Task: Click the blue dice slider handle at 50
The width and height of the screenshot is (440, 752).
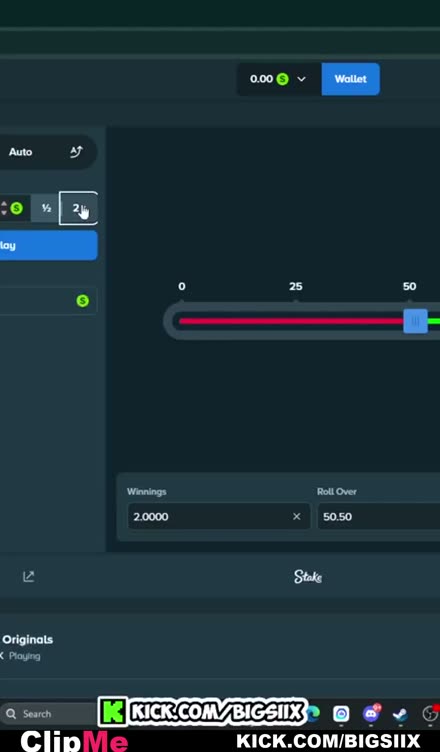Action: tap(415, 321)
